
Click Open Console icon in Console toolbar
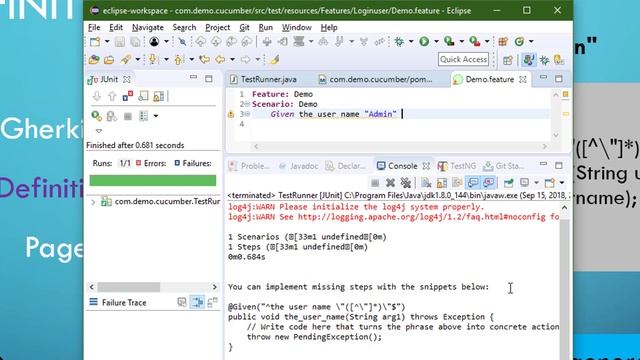pos(550,183)
